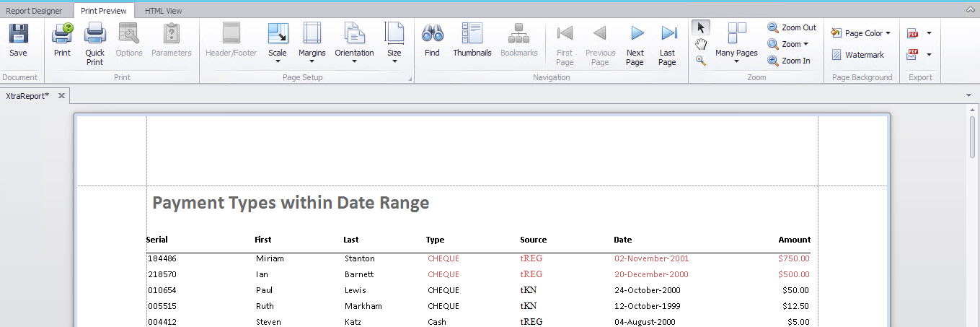Click date 12-October-1999
The height and width of the screenshot is (327, 980).
(x=648, y=306)
